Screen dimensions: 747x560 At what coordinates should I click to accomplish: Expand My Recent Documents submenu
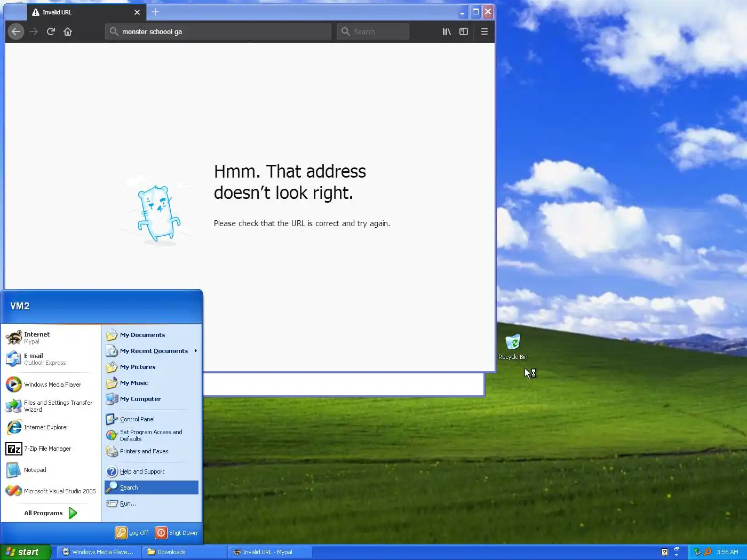(152, 351)
